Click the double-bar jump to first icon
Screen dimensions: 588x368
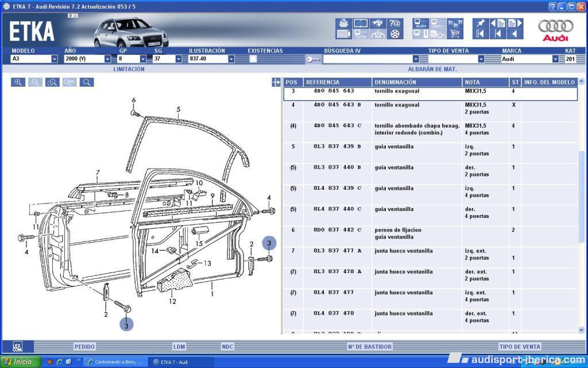point(481,34)
